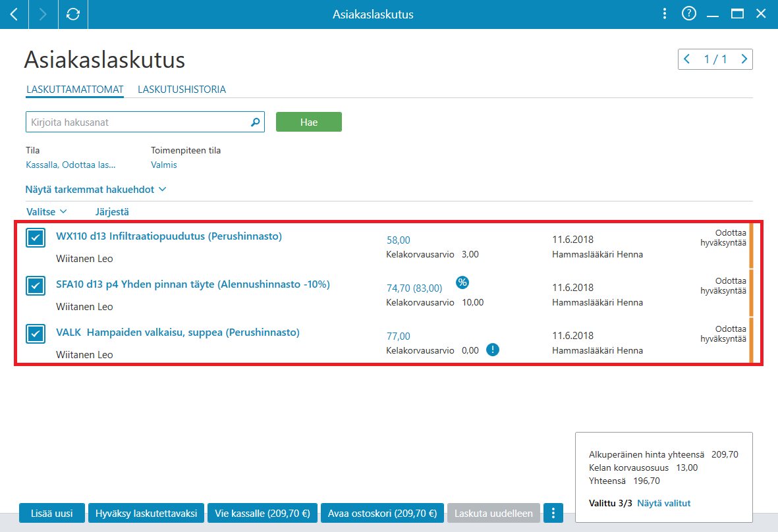Click the green Hae button
The width and height of the screenshot is (778, 532).
[308, 122]
